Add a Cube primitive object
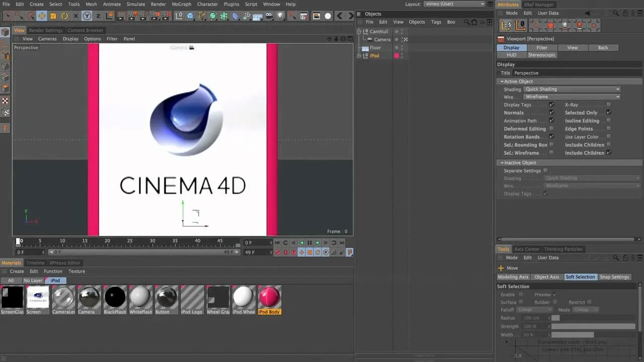This screenshot has height=362, width=644. tap(190, 16)
